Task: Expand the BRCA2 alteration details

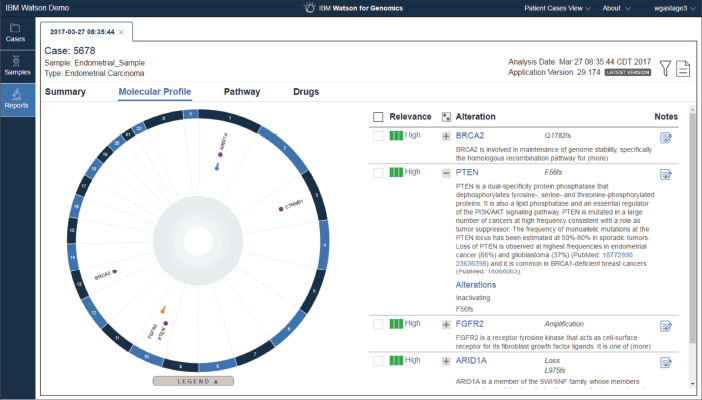Action: click(x=446, y=136)
